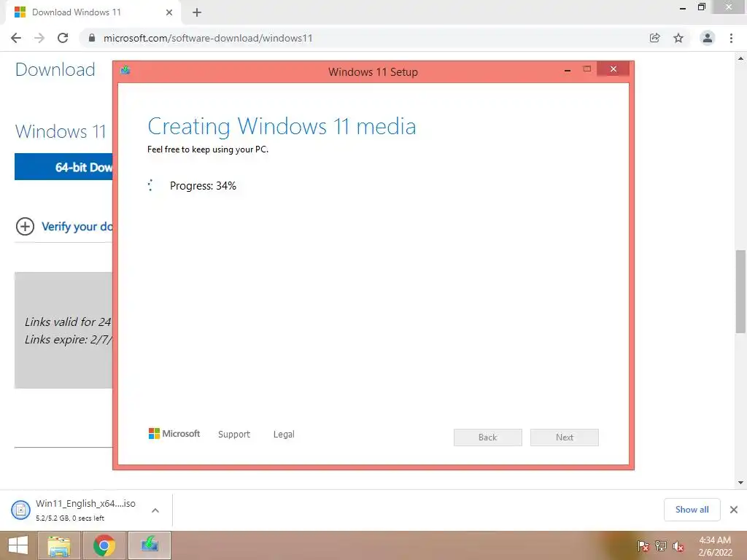
Task: Click the muted volume tray icon
Action: pos(678,547)
